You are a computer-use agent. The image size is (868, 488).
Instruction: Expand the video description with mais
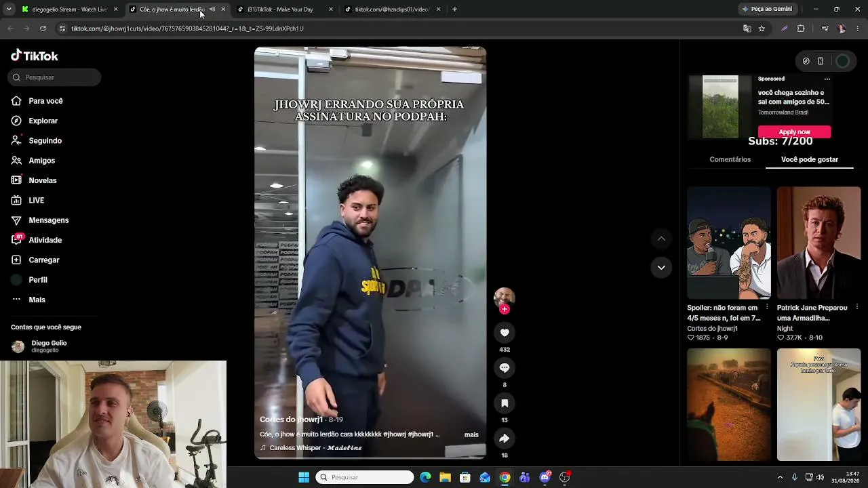tap(471, 434)
